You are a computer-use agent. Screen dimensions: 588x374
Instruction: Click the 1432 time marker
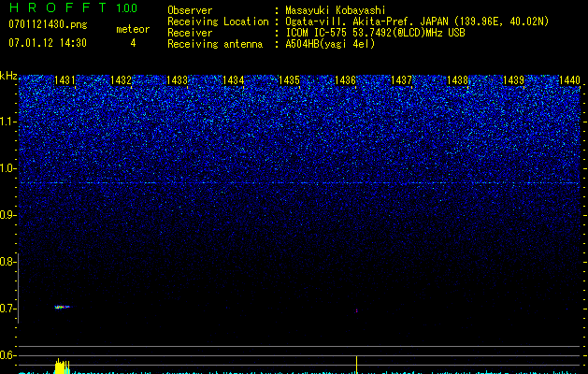tap(121, 80)
